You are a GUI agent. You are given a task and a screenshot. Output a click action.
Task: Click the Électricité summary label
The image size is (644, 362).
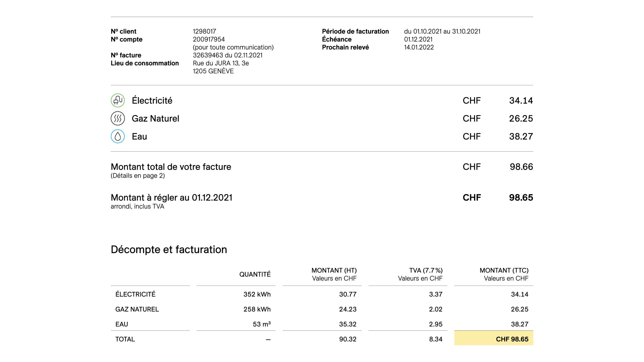[x=152, y=101]
